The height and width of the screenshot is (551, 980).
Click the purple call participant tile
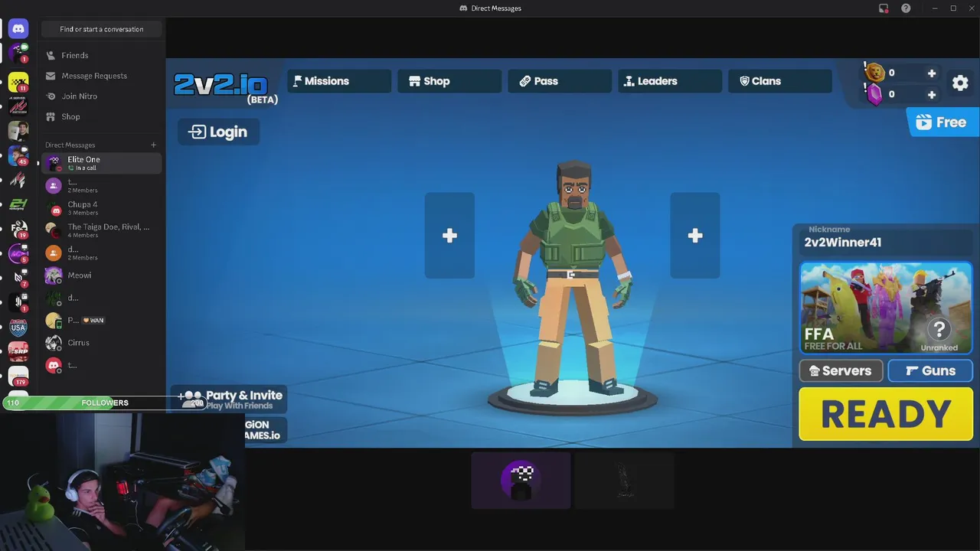521,481
